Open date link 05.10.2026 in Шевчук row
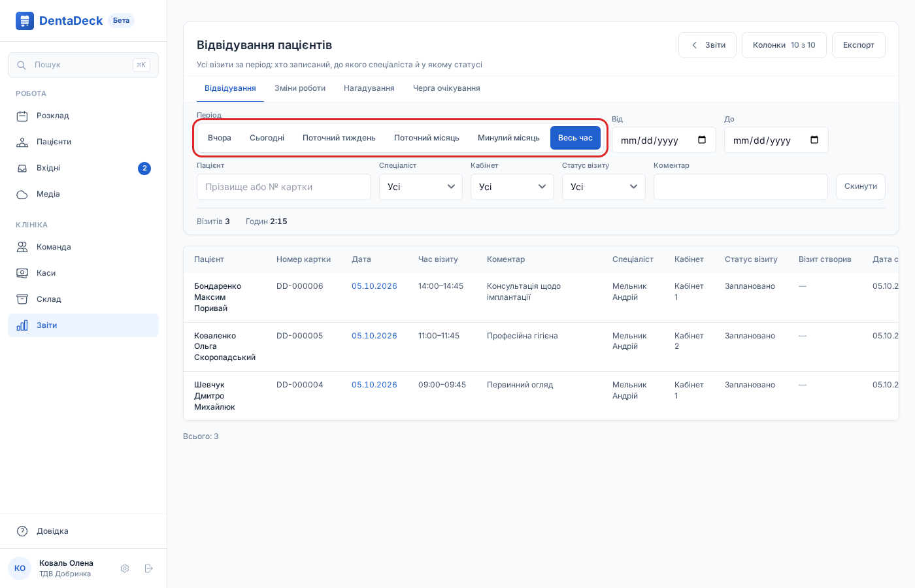Image resolution: width=915 pixels, height=588 pixels. [x=374, y=385]
